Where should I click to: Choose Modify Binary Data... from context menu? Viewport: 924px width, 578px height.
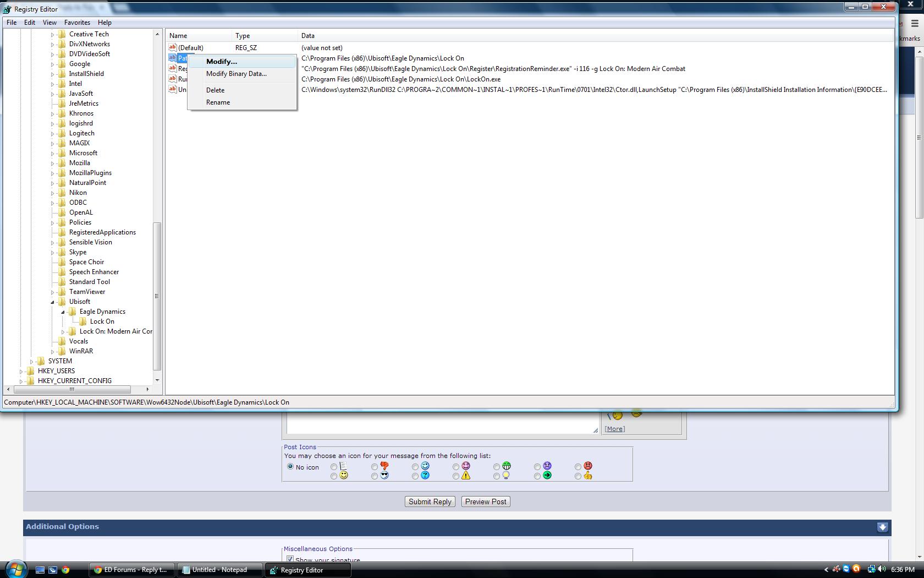click(242, 74)
